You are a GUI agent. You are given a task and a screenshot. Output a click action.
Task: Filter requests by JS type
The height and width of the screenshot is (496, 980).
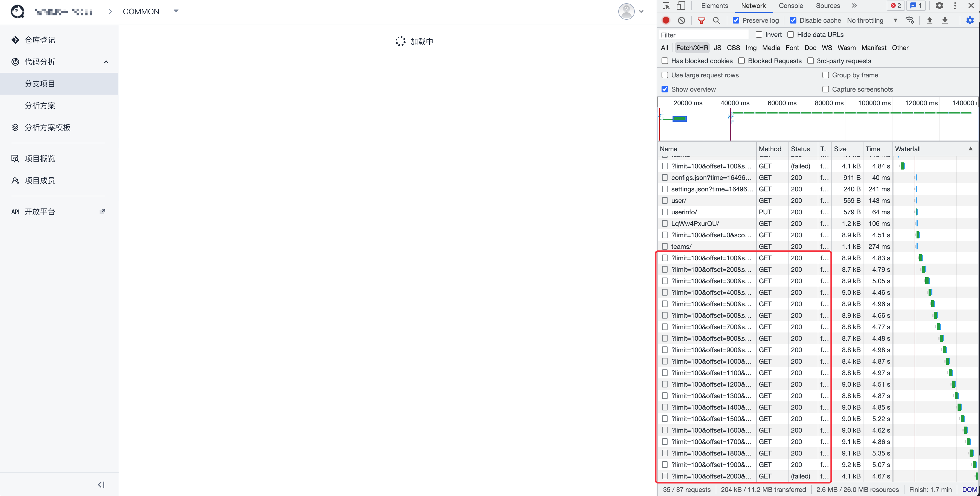tap(718, 48)
